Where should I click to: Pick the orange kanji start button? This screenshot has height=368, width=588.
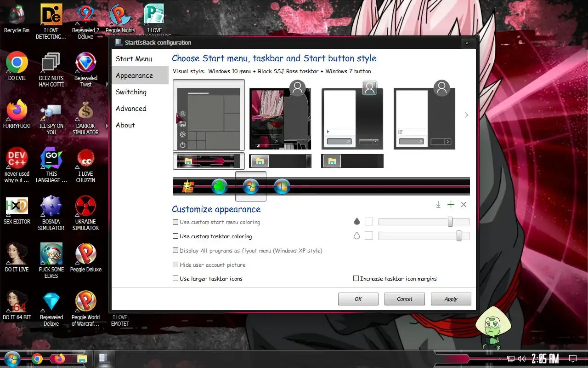188,186
